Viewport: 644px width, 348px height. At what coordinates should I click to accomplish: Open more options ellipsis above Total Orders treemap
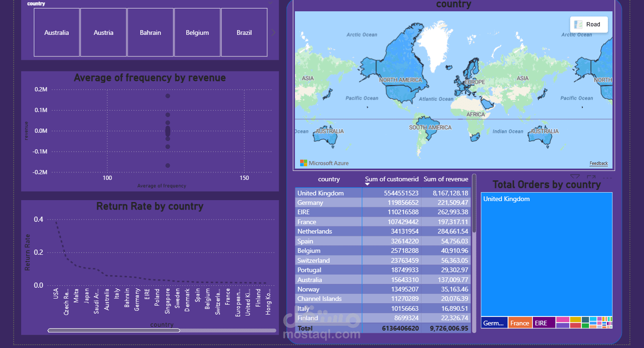(607, 177)
